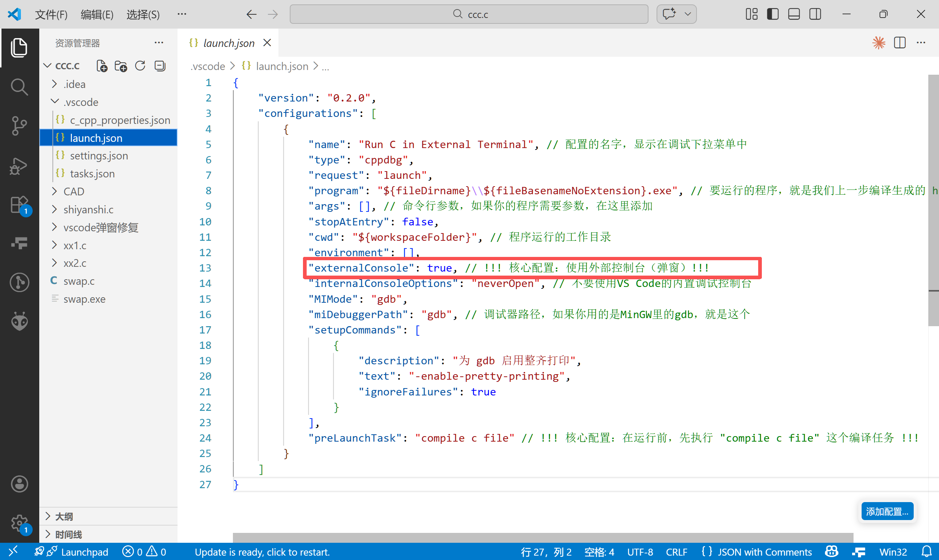The image size is (939, 560).
Task: Refresh the explorer file tree
Action: (140, 66)
